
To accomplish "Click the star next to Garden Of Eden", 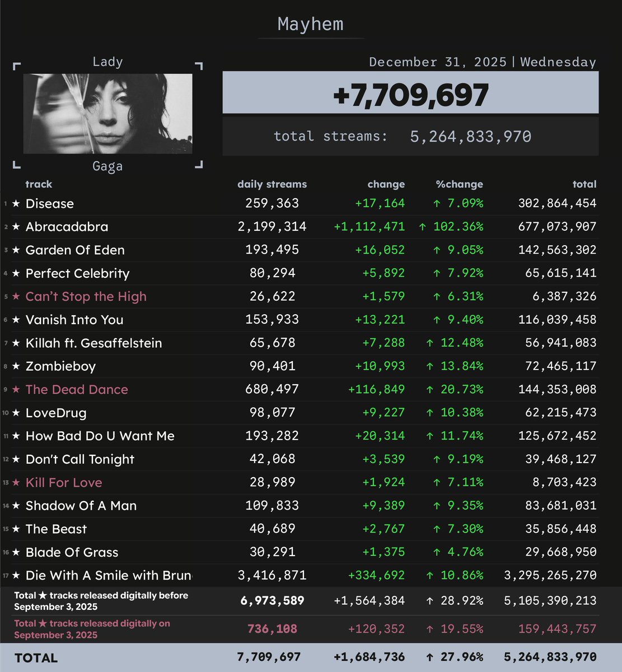I will [16, 250].
